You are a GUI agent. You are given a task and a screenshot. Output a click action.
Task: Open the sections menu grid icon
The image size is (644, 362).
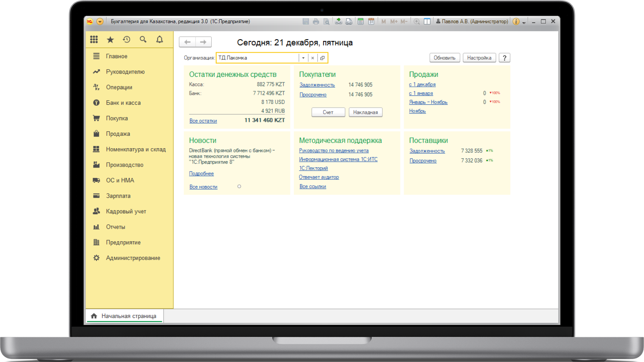pyautogui.click(x=94, y=40)
